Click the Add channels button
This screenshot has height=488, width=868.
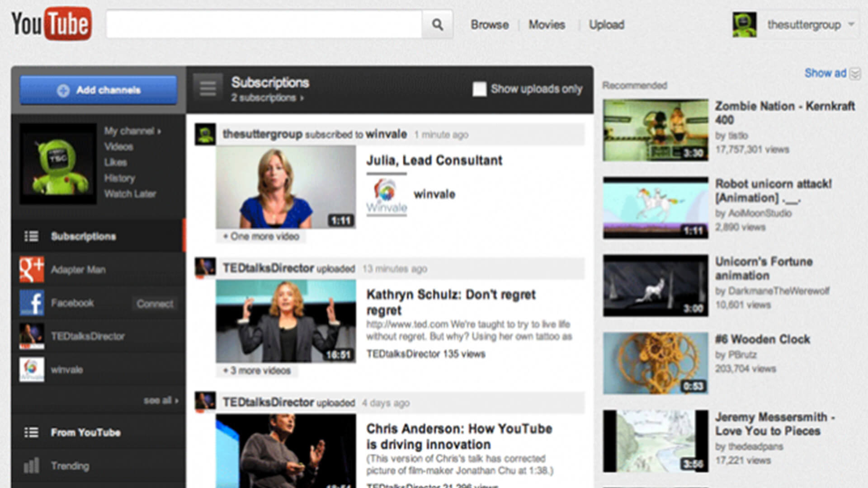coord(99,90)
